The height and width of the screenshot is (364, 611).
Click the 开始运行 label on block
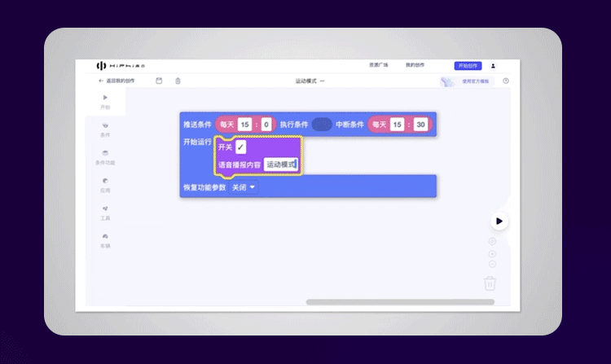(x=197, y=142)
